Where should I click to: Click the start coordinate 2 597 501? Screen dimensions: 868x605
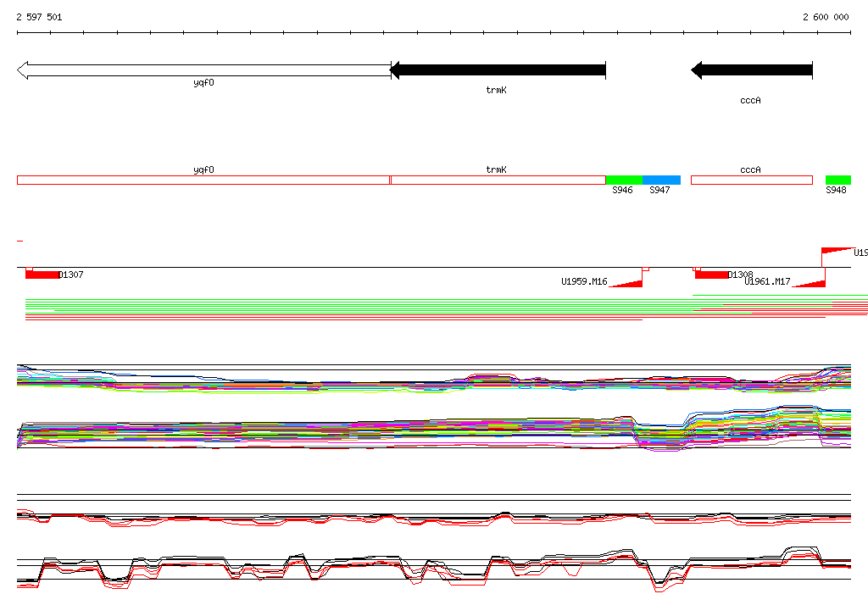coord(39,17)
